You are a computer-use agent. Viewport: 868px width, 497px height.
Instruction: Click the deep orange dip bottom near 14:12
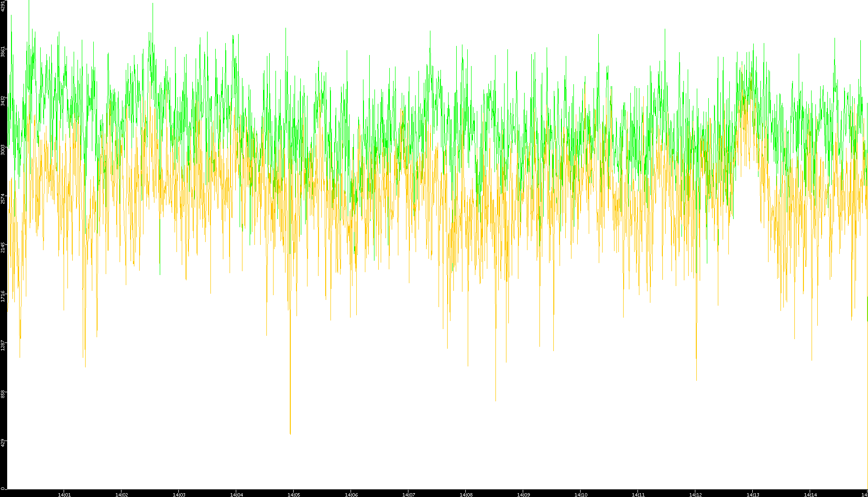(696, 379)
